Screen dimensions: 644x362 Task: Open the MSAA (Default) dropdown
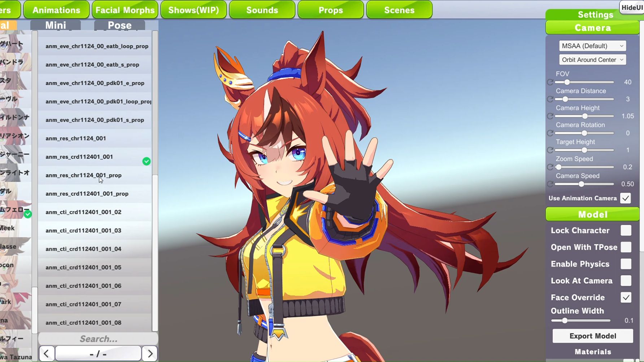592,46
